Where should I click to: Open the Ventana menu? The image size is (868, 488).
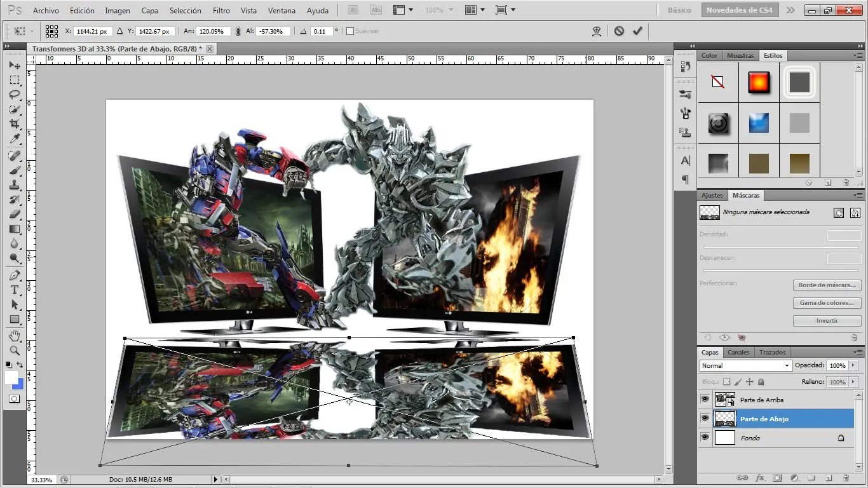pos(281,11)
